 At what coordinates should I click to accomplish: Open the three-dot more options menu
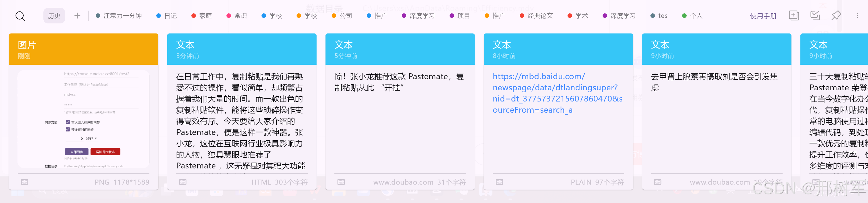pyautogui.click(x=857, y=16)
